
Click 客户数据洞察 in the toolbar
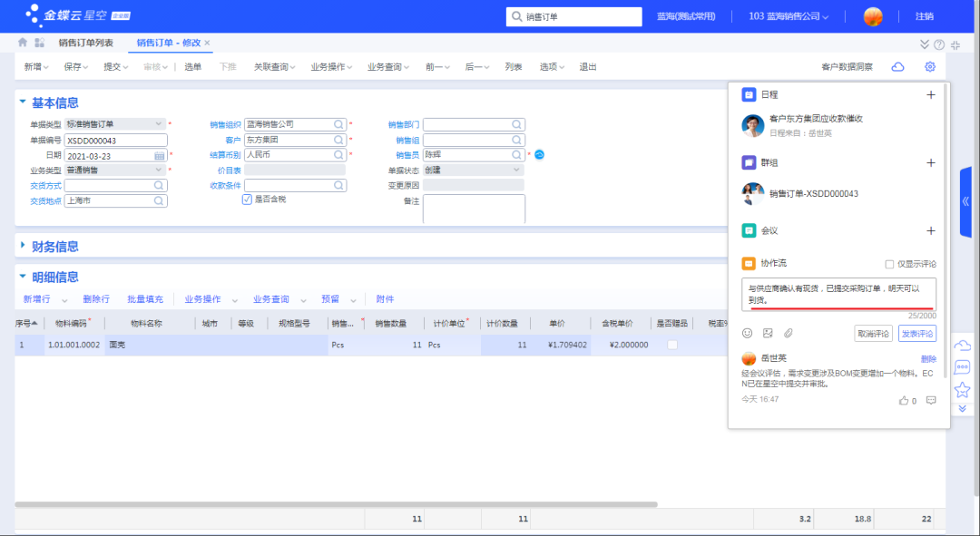[847, 67]
